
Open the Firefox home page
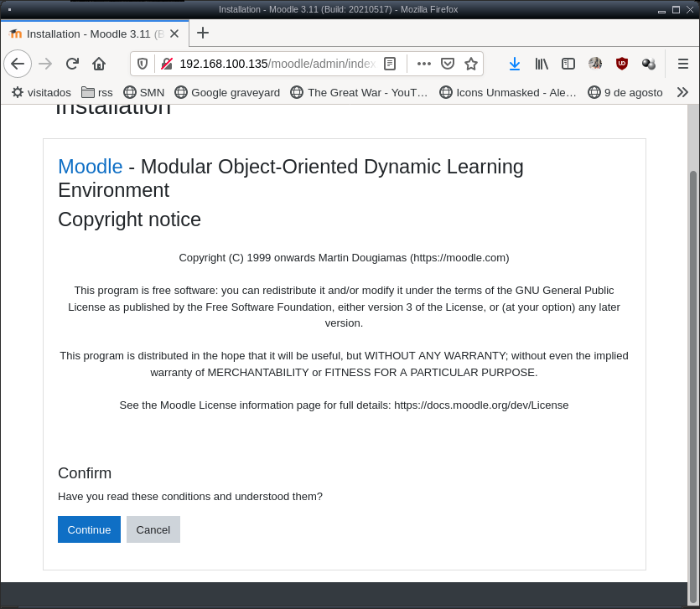(x=99, y=64)
